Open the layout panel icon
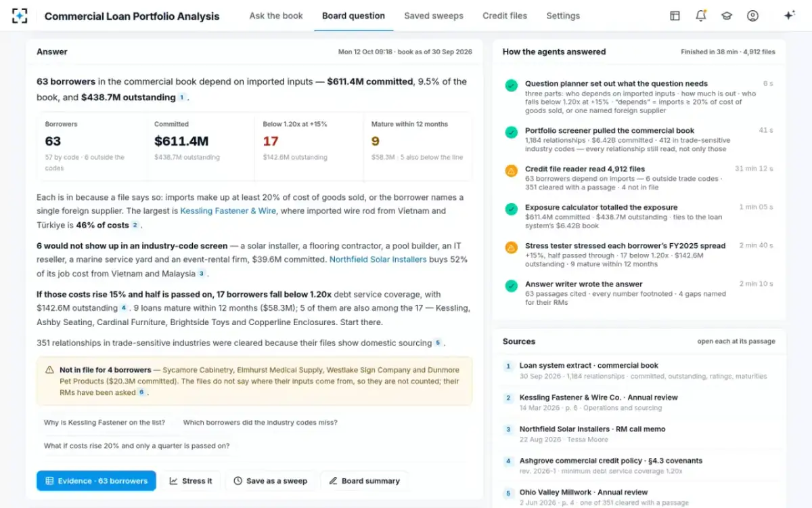The height and width of the screenshot is (508, 812). [675, 16]
